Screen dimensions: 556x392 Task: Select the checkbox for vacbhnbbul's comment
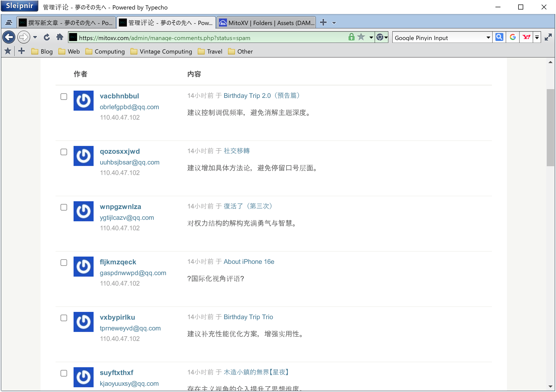(64, 97)
